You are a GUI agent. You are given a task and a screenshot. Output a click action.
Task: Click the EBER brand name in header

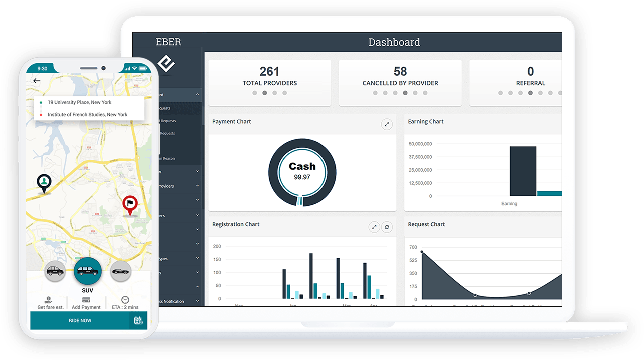click(168, 42)
